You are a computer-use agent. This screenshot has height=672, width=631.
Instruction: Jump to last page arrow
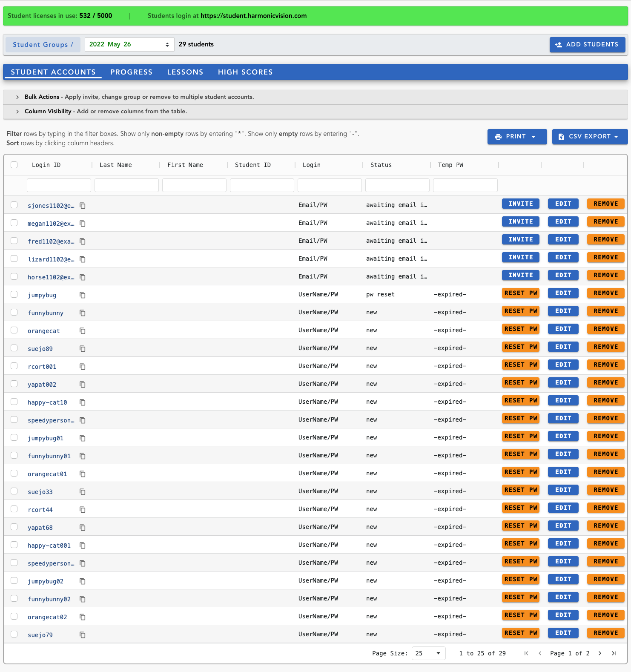point(614,653)
